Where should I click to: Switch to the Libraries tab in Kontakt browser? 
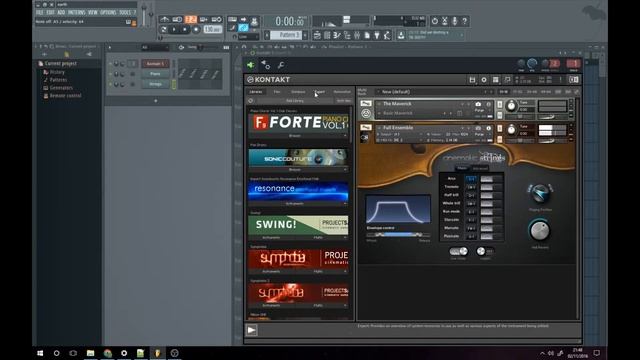(256, 92)
